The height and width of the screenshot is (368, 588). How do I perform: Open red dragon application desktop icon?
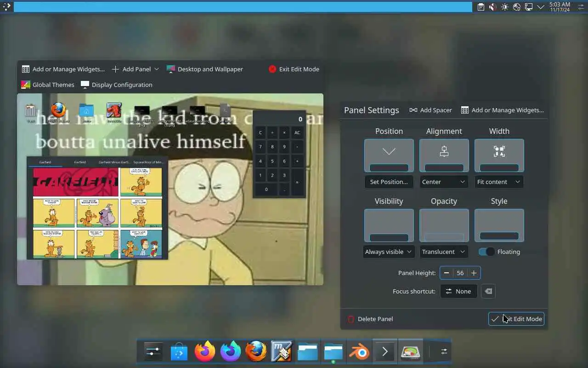(x=113, y=113)
